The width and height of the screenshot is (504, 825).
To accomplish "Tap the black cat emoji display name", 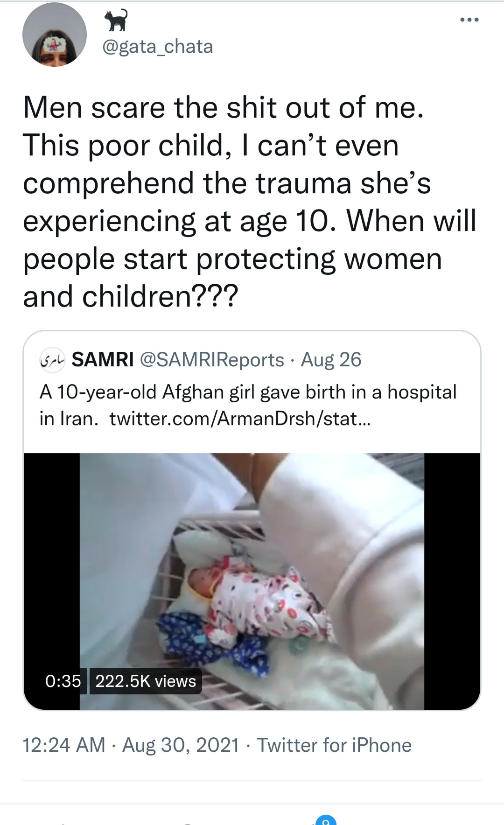I will coord(115,20).
